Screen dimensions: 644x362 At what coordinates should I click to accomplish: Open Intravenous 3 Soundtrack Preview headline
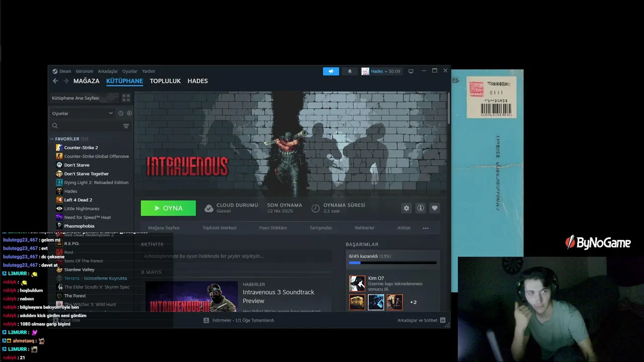(x=278, y=296)
